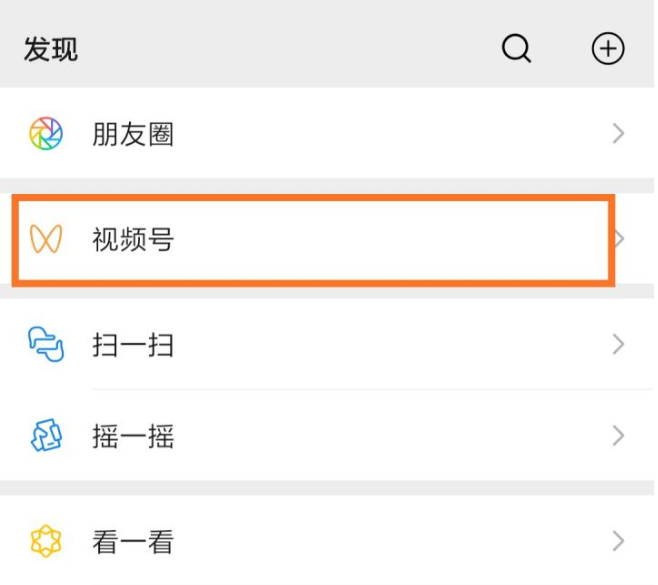658x585 pixels.
Task: Expand 朋友圈 using its right chevron
Action: [619, 134]
